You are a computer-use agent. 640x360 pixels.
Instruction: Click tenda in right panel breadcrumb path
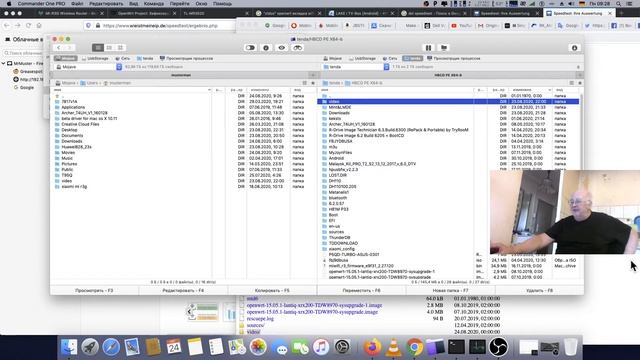click(332, 83)
